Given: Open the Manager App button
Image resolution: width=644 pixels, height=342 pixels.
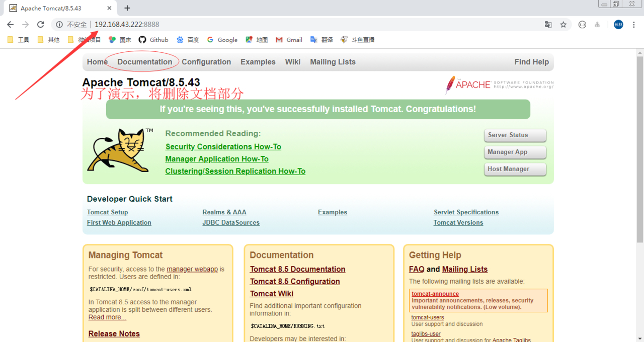Looking at the screenshot, I should pyautogui.click(x=514, y=152).
